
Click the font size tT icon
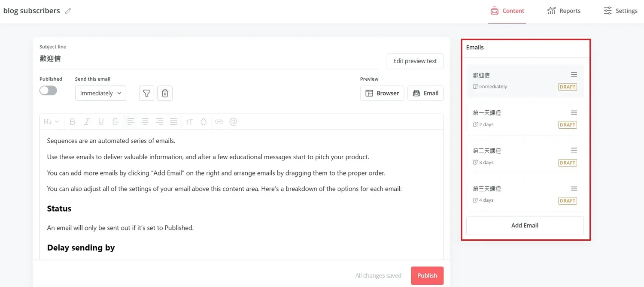[189, 122]
